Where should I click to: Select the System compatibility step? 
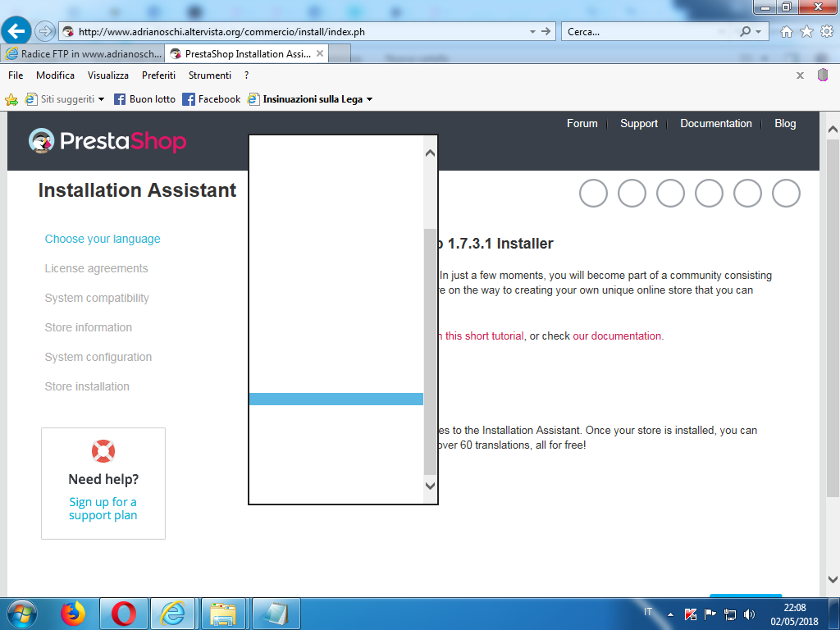pos(97,298)
